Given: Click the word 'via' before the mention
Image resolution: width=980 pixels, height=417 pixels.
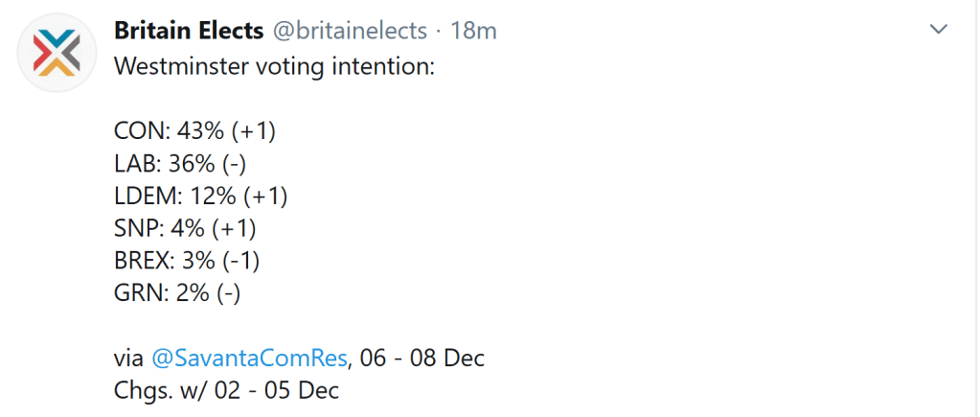Looking at the screenshot, I should 129,359.
